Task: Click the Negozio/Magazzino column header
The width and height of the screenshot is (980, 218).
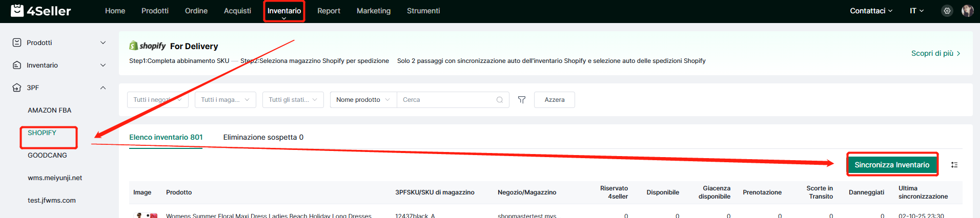Action: click(527, 192)
